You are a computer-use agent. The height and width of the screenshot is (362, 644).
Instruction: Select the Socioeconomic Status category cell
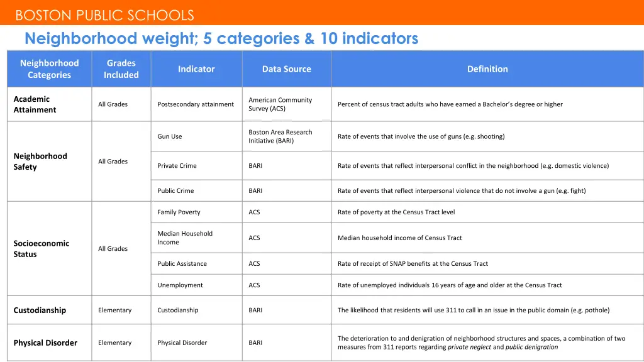coord(42,249)
